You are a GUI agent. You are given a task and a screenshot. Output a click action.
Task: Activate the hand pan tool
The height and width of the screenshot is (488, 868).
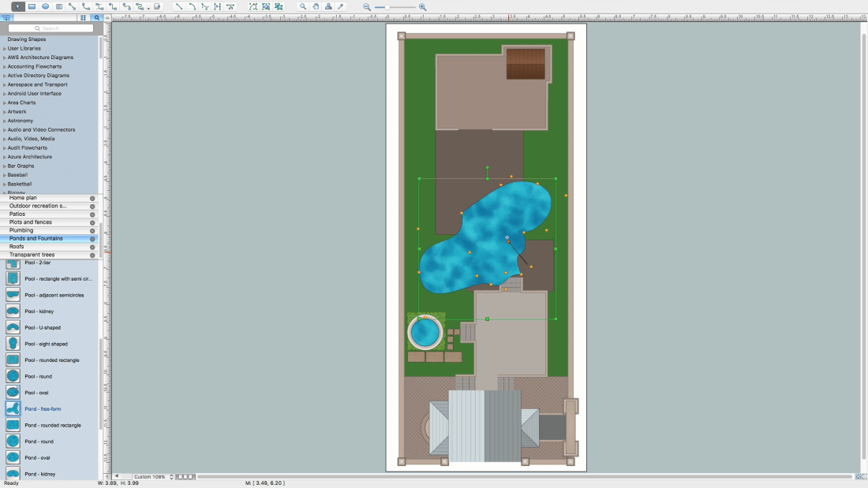point(316,6)
